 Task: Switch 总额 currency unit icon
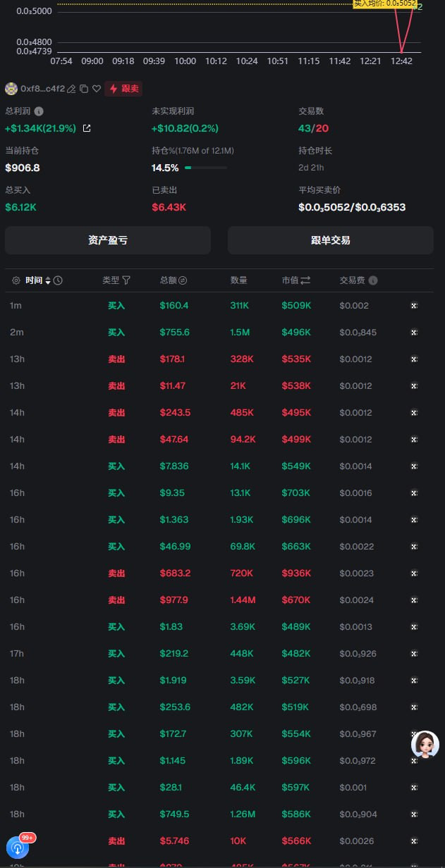(x=183, y=280)
